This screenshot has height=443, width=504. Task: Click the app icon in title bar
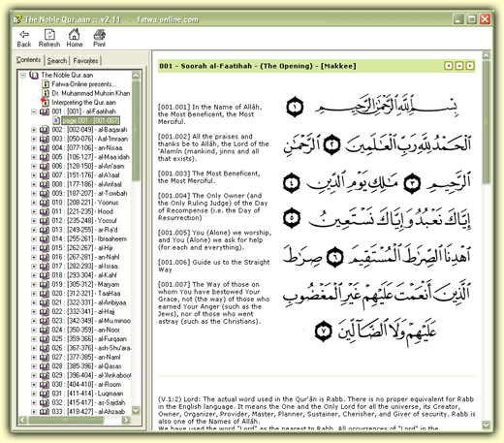pyautogui.click(x=17, y=19)
